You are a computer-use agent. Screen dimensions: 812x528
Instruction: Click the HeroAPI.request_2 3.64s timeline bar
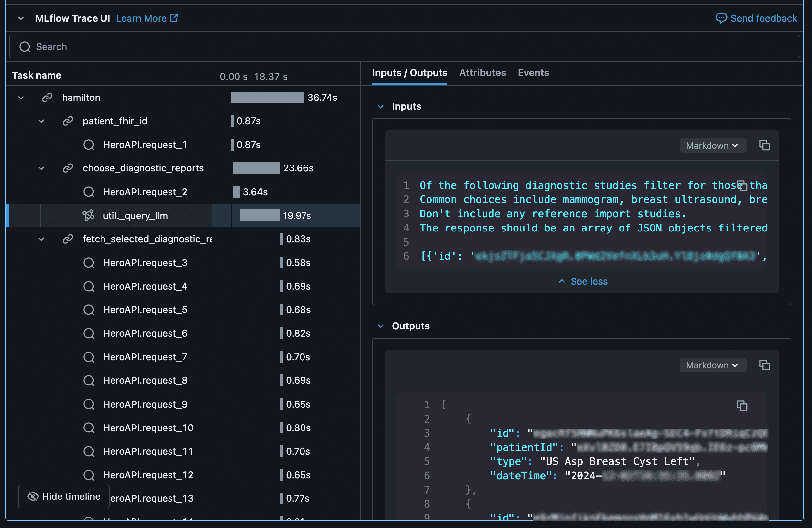pyautogui.click(x=236, y=192)
